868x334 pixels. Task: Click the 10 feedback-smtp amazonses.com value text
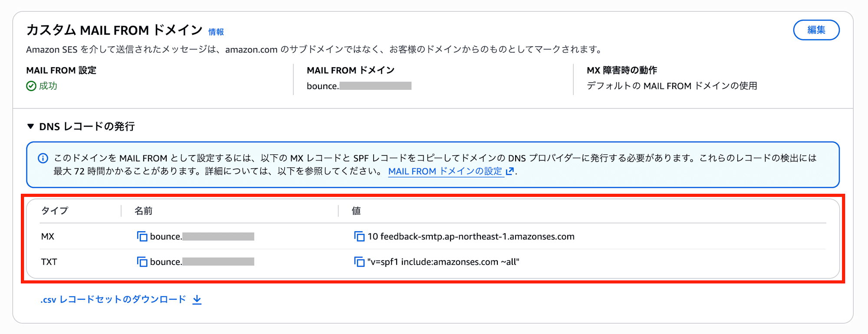(471, 236)
